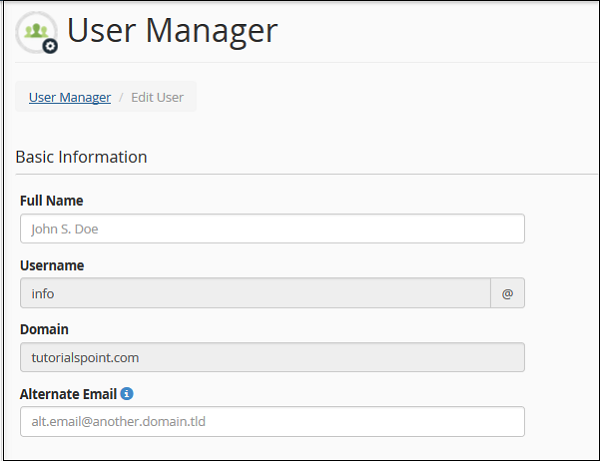This screenshot has height=461, width=600.
Task: Open User Manager breadcrumb link
Action: [x=69, y=97]
